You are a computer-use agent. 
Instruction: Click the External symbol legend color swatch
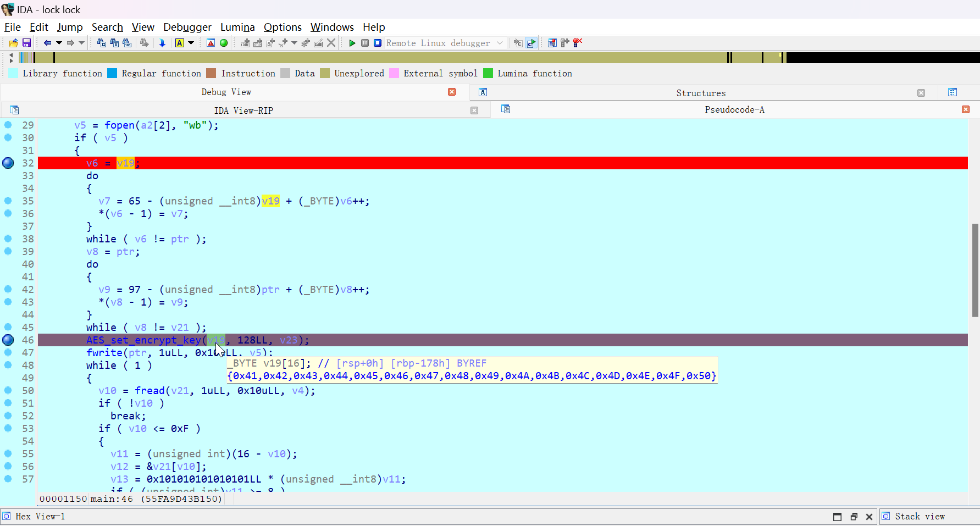(394, 73)
